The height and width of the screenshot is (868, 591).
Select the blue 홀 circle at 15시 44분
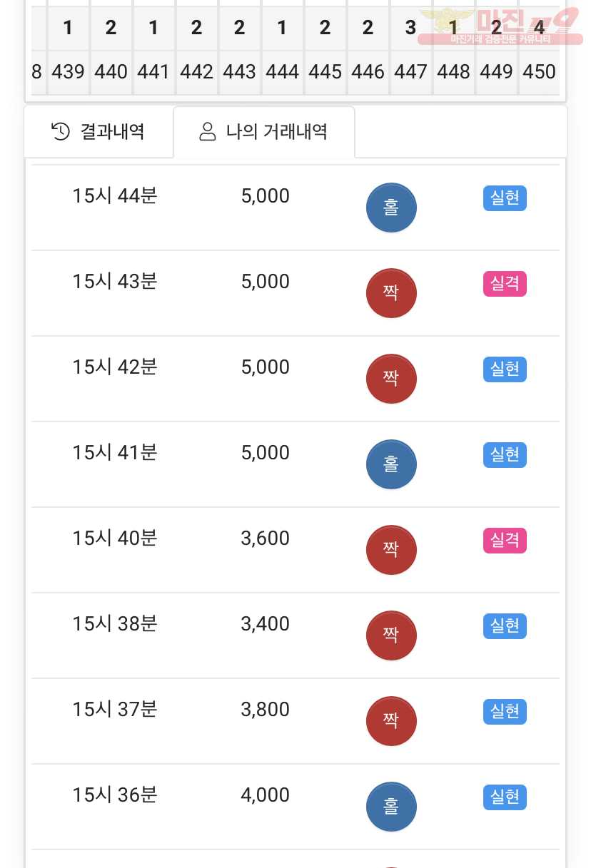[391, 208]
